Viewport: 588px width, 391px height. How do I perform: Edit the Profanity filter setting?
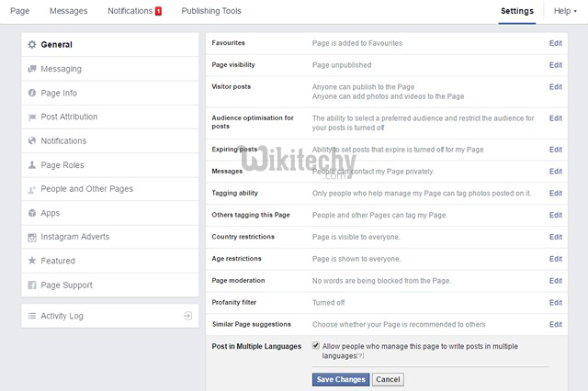[555, 303]
